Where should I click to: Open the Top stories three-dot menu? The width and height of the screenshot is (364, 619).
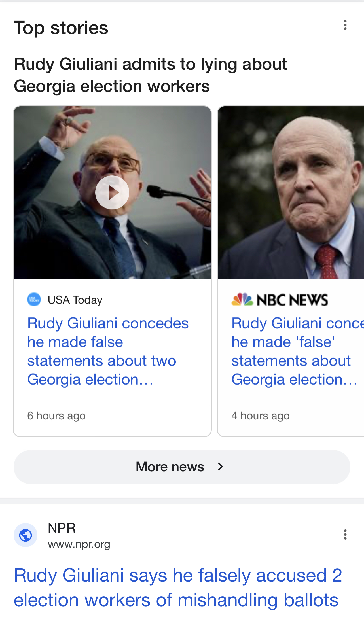(x=345, y=25)
